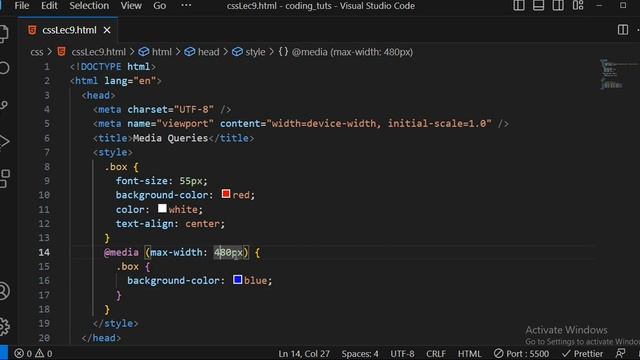Click the 'viewport' meta name value
The height and width of the screenshot is (360, 640).
pos(185,124)
